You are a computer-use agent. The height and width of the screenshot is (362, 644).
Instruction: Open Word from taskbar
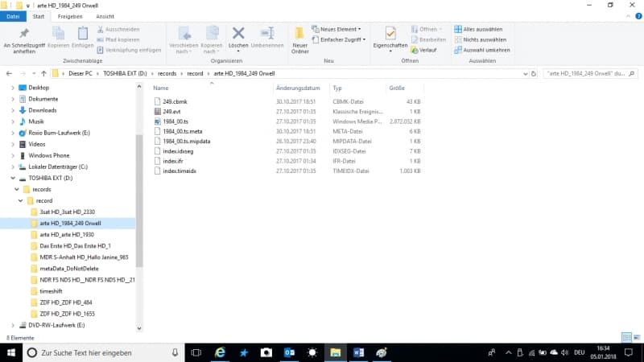click(x=358, y=352)
